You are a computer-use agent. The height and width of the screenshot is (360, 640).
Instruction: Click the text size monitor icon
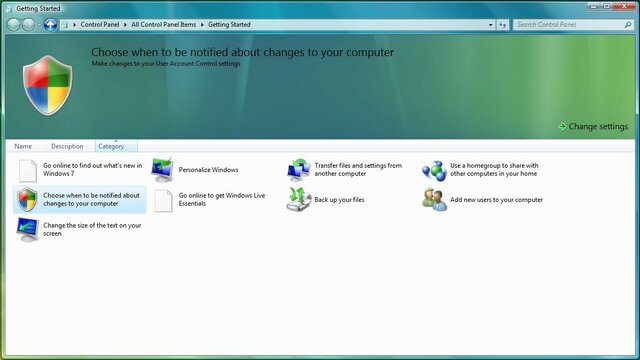point(27,229)
